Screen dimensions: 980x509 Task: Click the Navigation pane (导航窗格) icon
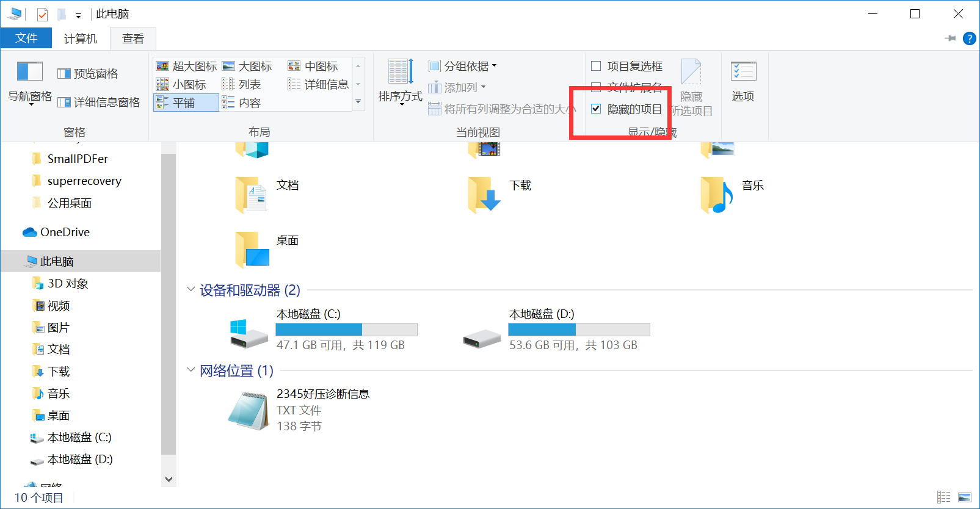[x=29, y=72]
